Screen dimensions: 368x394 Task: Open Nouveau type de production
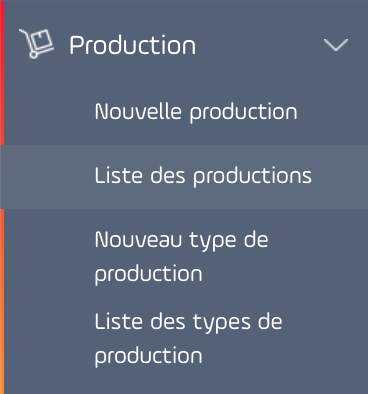181,257
